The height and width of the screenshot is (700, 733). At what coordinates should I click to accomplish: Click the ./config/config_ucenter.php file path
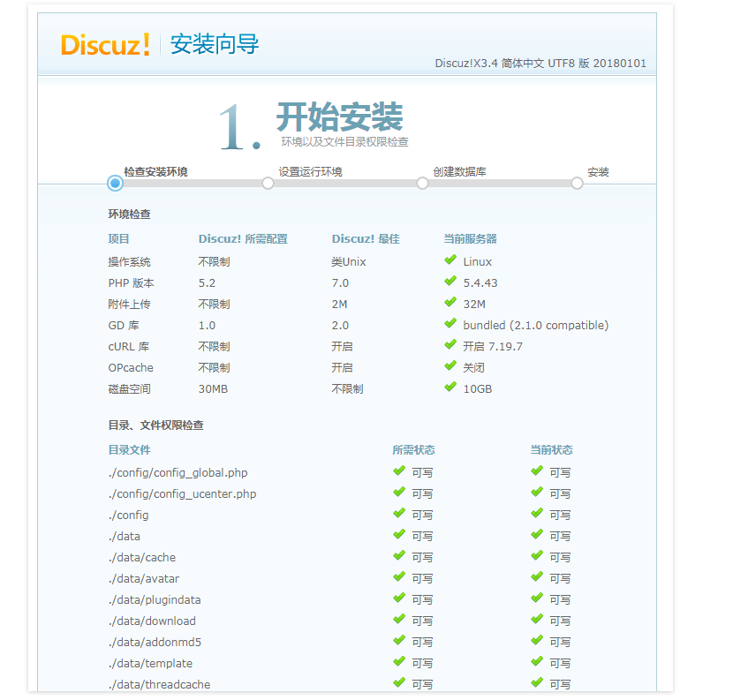pyautogui.click(x=182, y=493)
